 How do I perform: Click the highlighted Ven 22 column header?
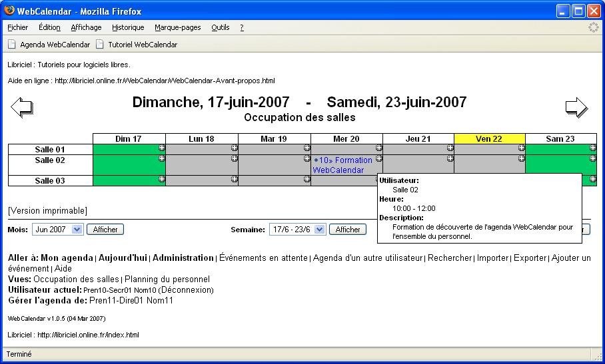(489, 138)
